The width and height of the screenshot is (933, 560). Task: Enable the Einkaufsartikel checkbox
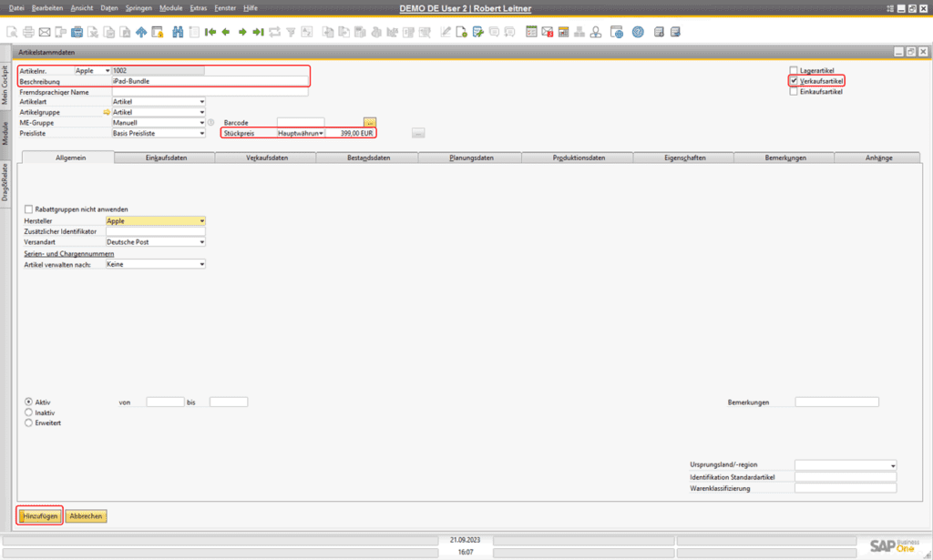point(794,92)
